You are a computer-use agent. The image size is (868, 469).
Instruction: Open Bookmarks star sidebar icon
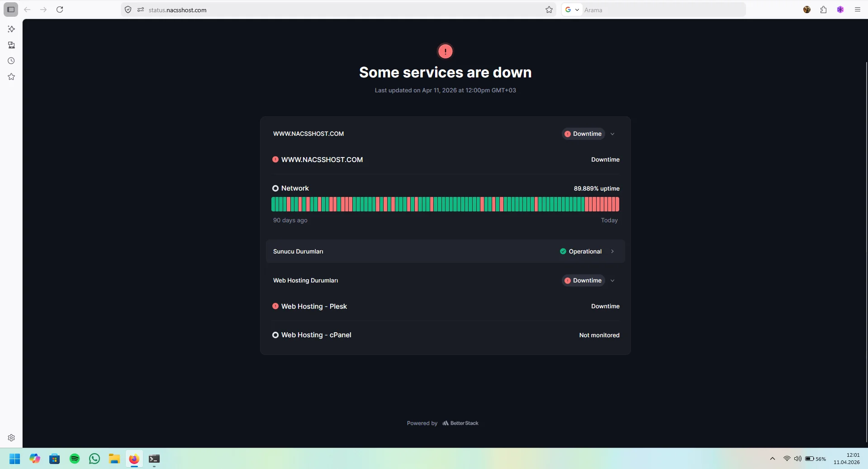click(x=11, y=77)
